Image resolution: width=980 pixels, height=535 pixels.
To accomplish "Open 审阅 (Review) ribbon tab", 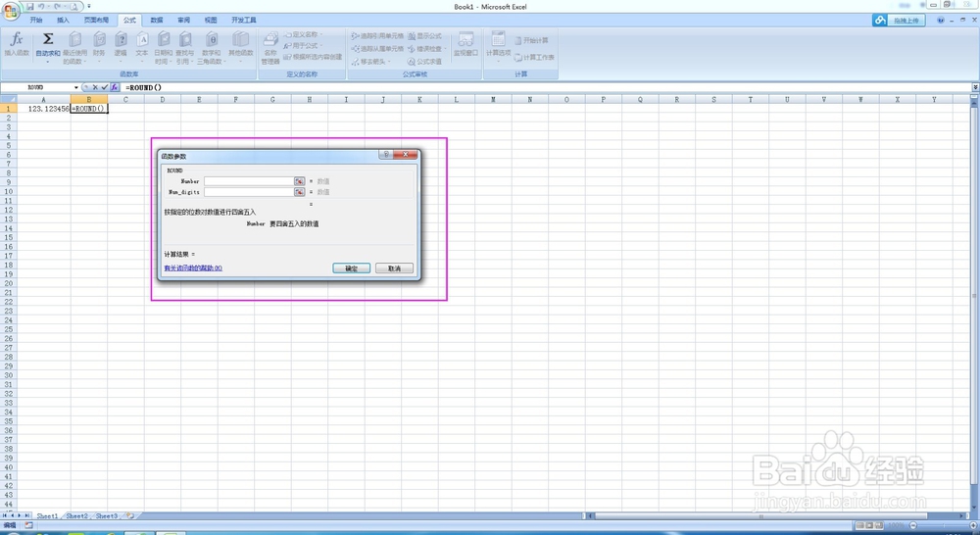I will click(x=184, y=20).
